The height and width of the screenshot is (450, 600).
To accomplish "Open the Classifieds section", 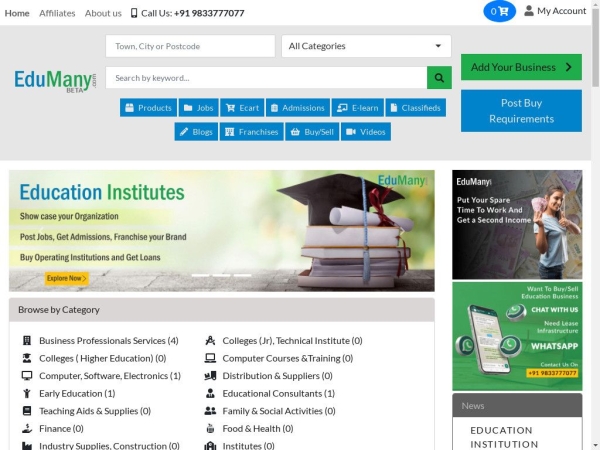I will tap(416, 108).
